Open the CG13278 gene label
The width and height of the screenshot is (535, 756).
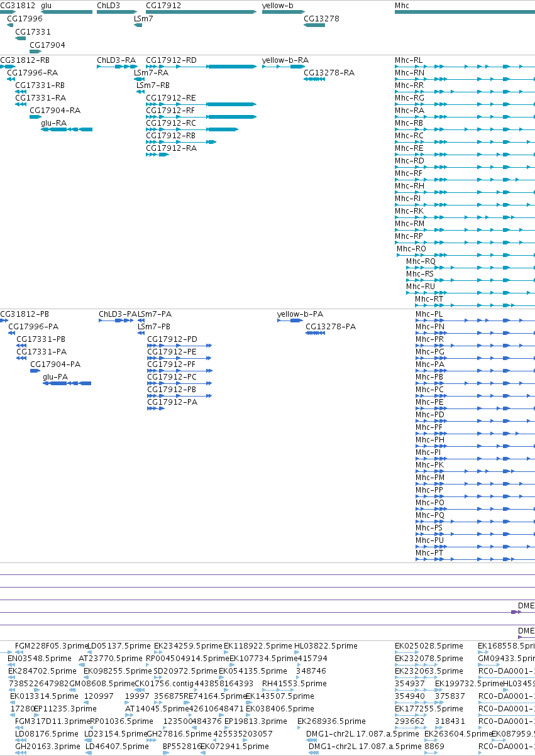321,19
